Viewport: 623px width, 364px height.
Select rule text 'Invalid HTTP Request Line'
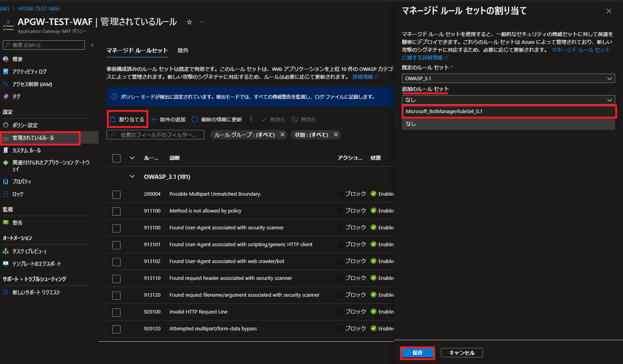(198, 312)
